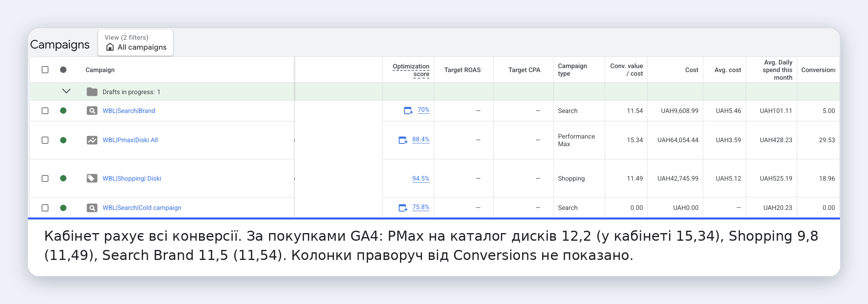Sort by the Conv. value / cost header

click(627, 70)
